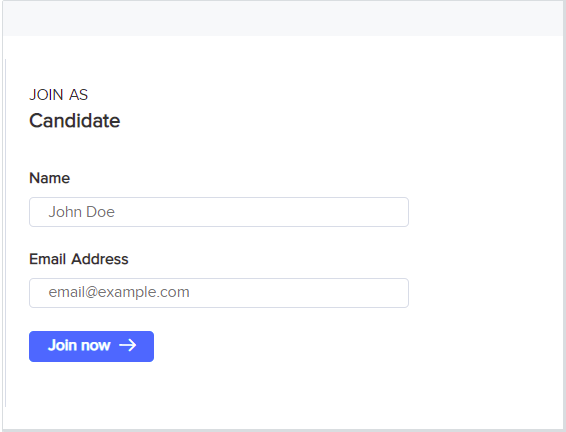
Task: Click the arrow icon in Join now button
Action: [x=127, y=345]
